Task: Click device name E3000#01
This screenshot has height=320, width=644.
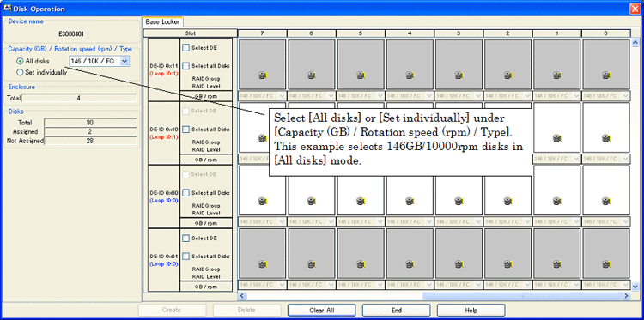Action: tap(71, 34)
